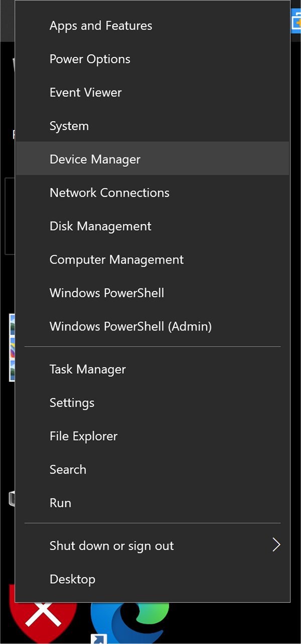The width and height of the screenshot is (301, 644).
Task: Expand the Shut down or sign out submenu
Action: (111, 546)
